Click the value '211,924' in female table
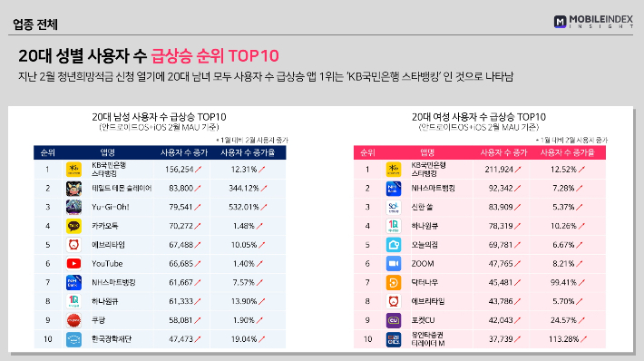644x361 pixels. (499, 170)
